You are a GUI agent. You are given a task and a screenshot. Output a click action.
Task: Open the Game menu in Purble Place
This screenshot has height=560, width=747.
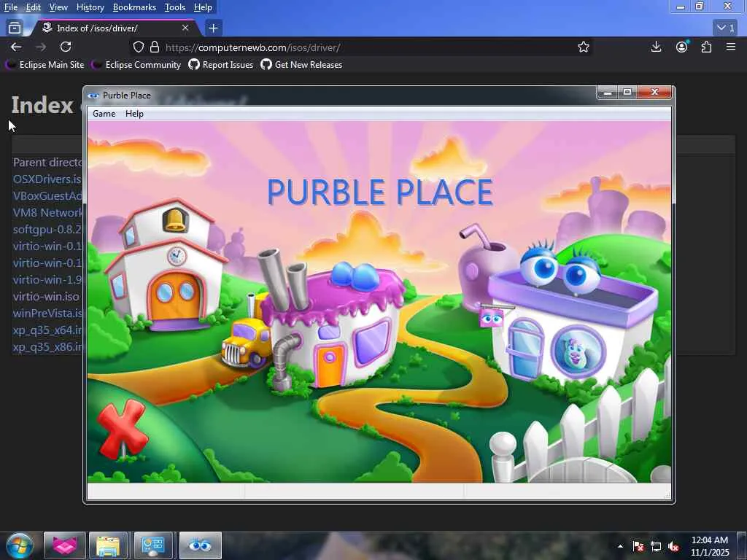coord(104,114)
